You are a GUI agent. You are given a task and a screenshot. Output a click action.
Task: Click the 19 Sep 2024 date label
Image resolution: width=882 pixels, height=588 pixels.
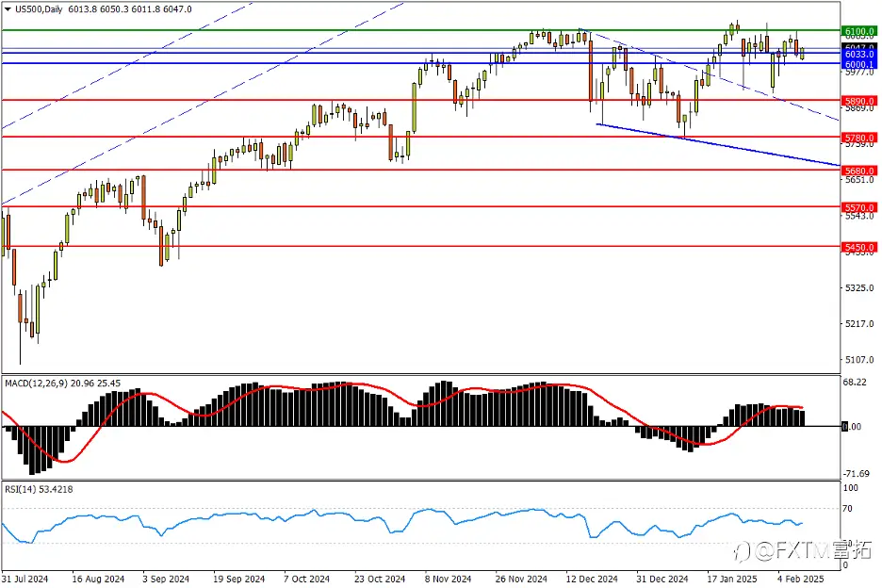click(x=239, y=579)
